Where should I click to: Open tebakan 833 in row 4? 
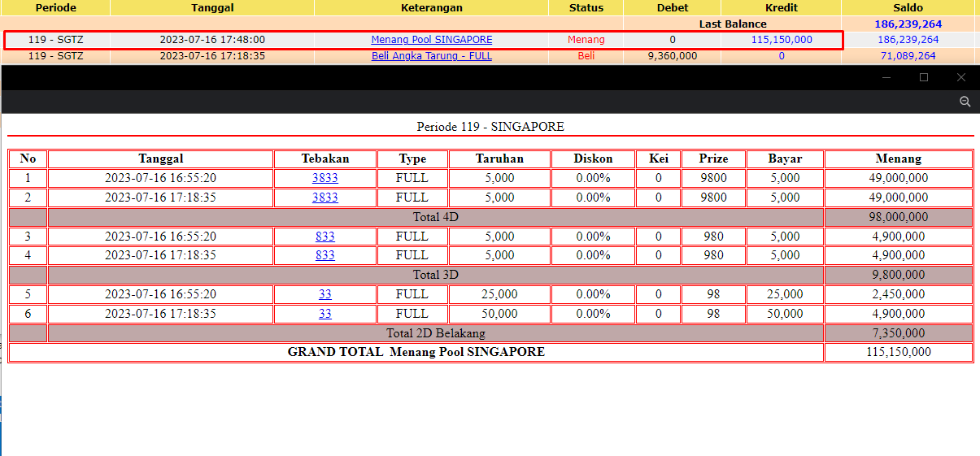[x=325, y=255]
